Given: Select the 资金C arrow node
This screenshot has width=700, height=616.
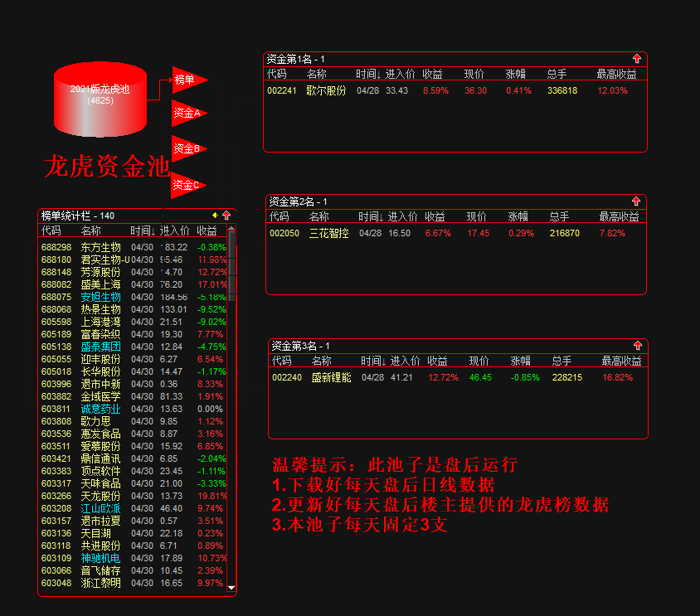Looking at the screenshot, I should (186, 185).
